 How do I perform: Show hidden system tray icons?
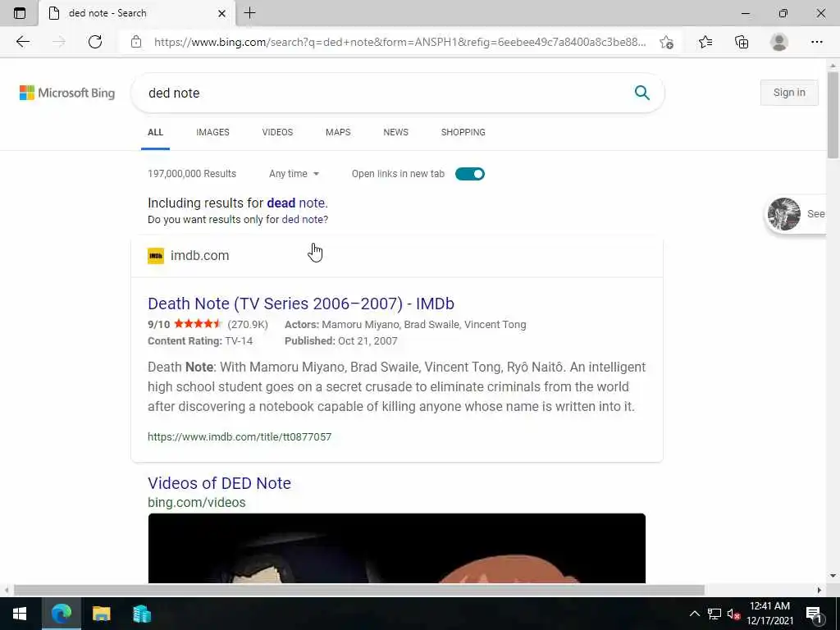click(694, 614)
